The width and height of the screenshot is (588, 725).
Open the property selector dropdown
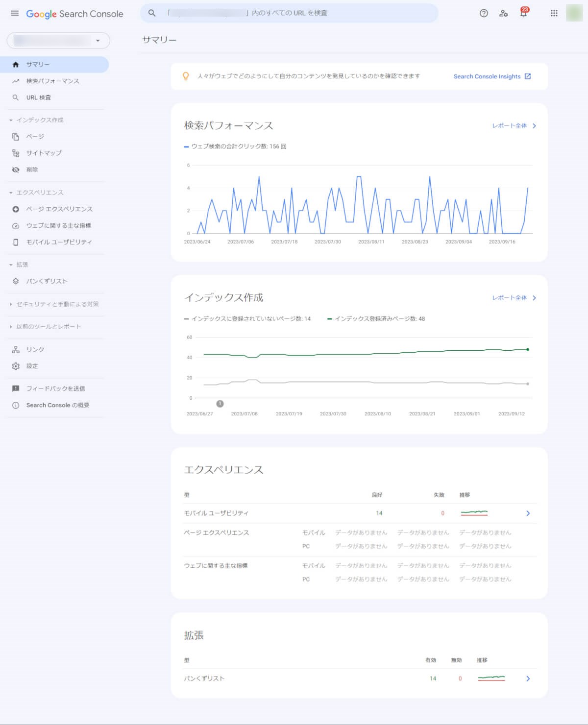click(x=58, y=41)
